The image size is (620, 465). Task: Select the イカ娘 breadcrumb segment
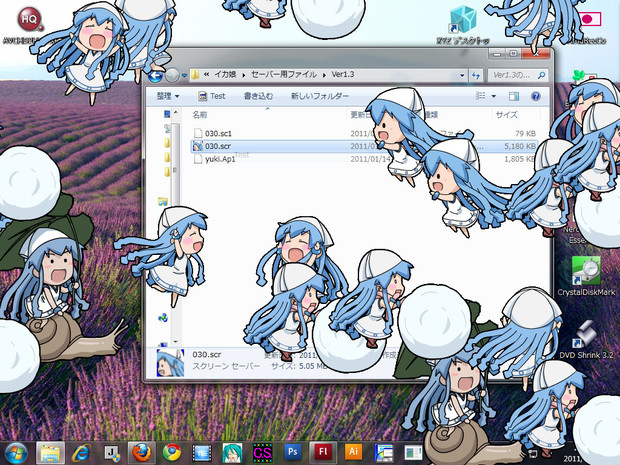[x=225, y=74]
